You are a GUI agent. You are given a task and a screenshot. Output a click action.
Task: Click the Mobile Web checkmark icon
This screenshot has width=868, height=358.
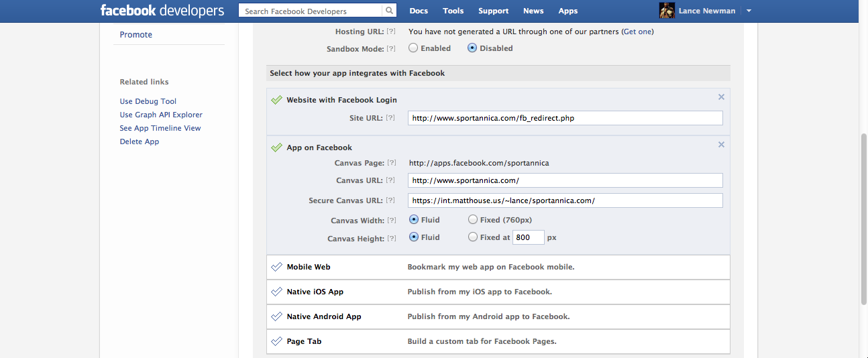[x=276, y=267]
